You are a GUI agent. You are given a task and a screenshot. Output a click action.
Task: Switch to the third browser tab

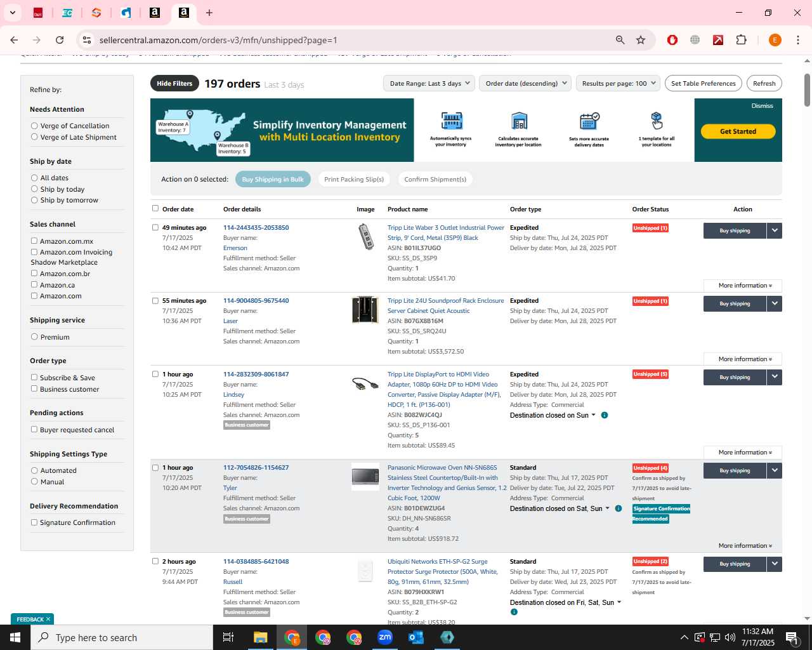click(x=96, y=13)
